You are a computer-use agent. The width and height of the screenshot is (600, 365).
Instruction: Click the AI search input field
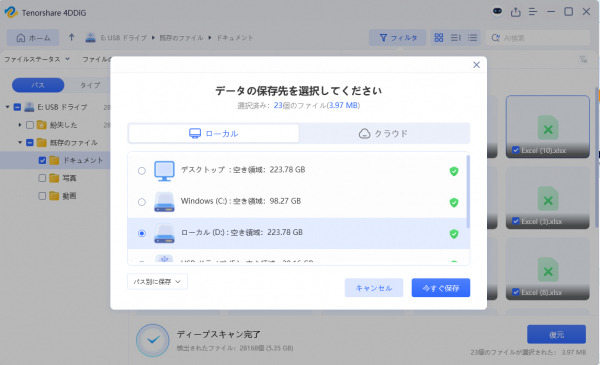click(x=538, y=38)
